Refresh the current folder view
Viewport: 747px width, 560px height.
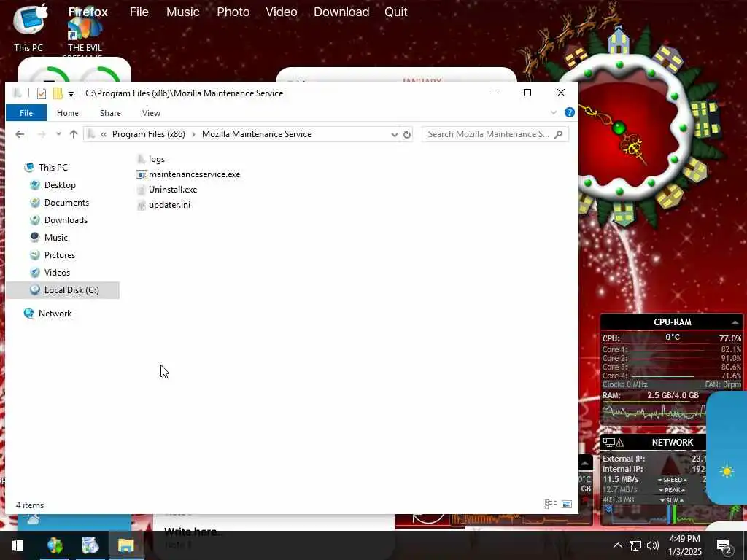tap(407, 134)
